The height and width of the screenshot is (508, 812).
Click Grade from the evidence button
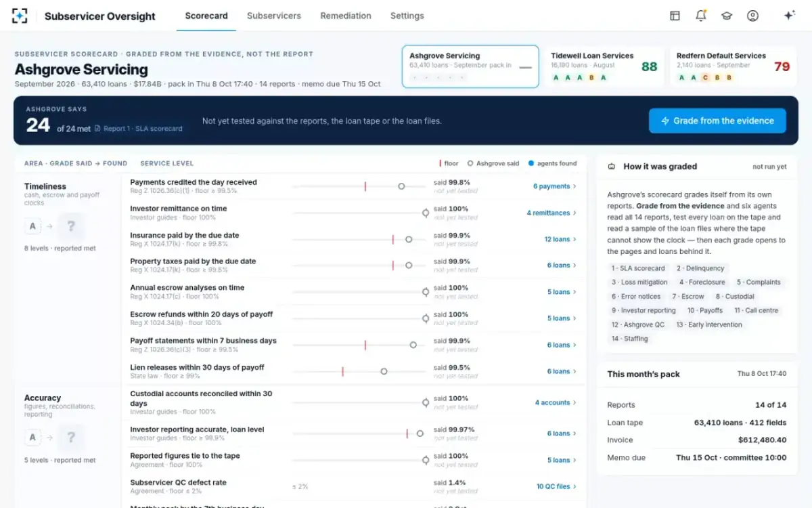tap(717, 121)
